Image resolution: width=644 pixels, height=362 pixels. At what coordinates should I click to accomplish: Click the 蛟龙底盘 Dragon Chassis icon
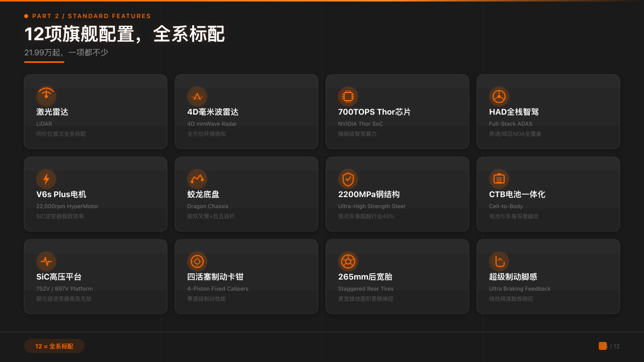(x=197, y=178)
